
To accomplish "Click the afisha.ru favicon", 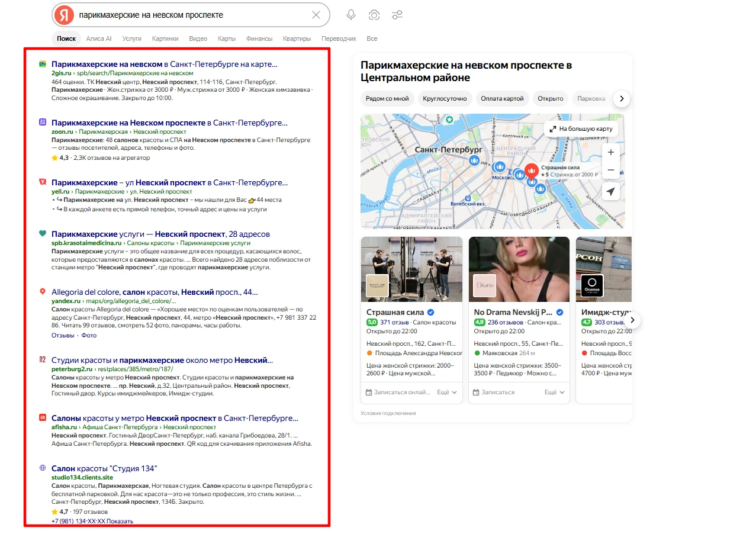I will pos(43,417).
